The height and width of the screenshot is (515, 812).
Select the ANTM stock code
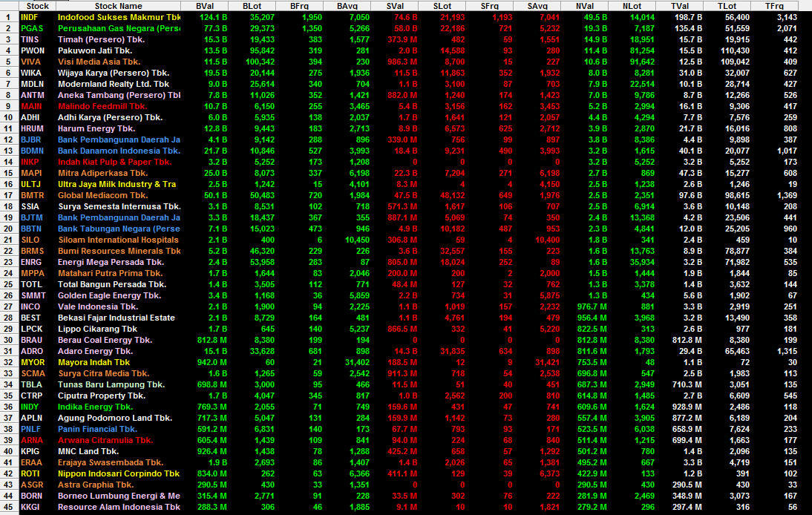click(x=33, y=95)
